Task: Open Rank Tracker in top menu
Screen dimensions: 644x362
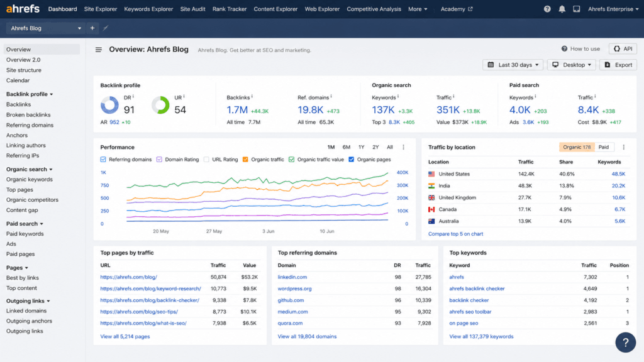Action: 229,9
